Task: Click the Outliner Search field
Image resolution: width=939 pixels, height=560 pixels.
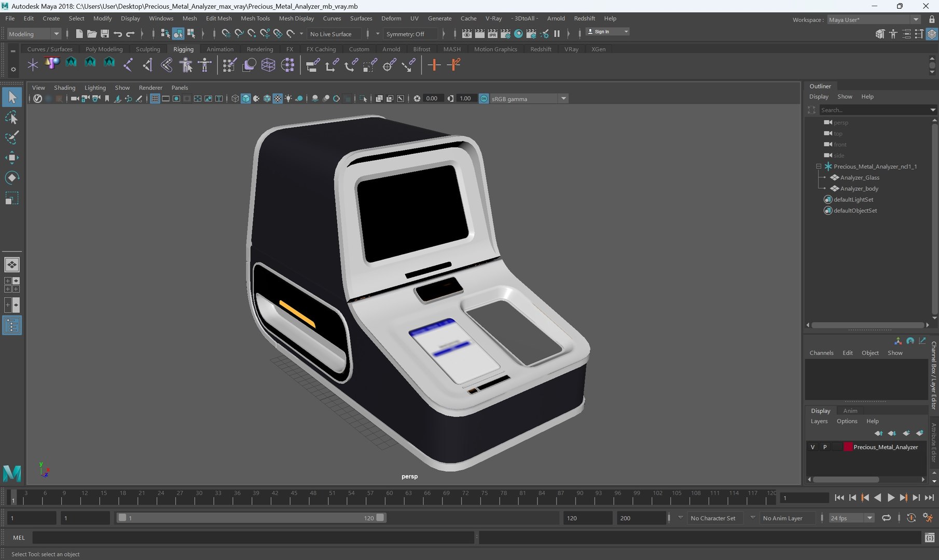Action: (x=874, y=110)
